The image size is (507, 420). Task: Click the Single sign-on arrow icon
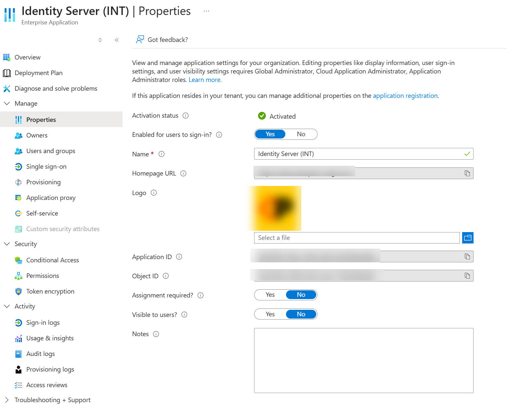[19, 167]
